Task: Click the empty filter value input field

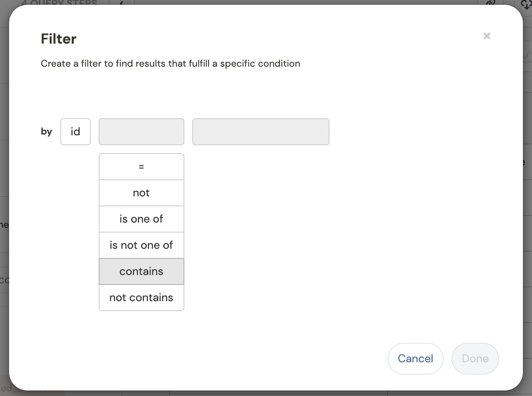Action: click(x=260, y=132)
